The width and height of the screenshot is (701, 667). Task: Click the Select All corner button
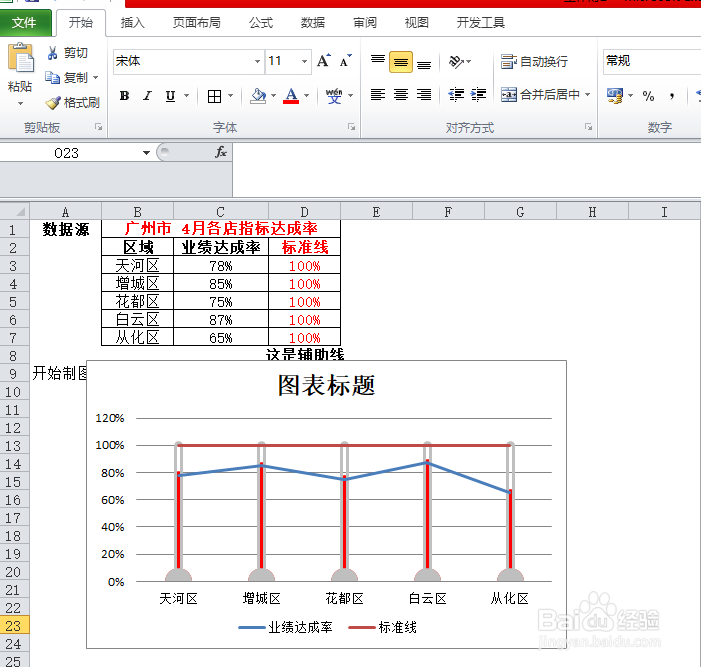click(x=15, y=211)
